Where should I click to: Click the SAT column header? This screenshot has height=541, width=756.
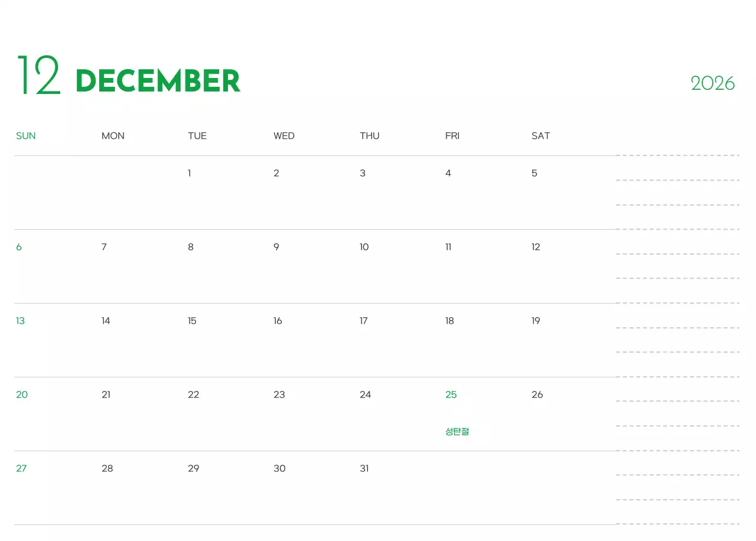click(540, 136)
